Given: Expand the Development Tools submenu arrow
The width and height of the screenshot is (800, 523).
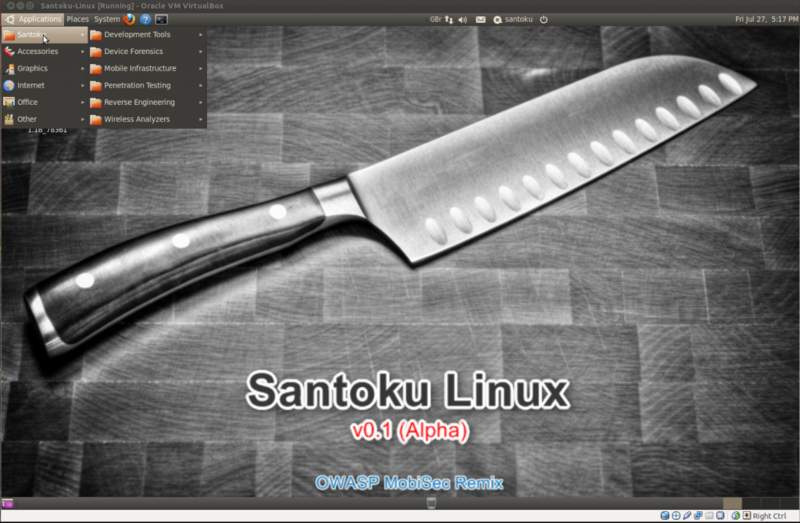Looking at the screenshot, I should (x=201, y=35).
